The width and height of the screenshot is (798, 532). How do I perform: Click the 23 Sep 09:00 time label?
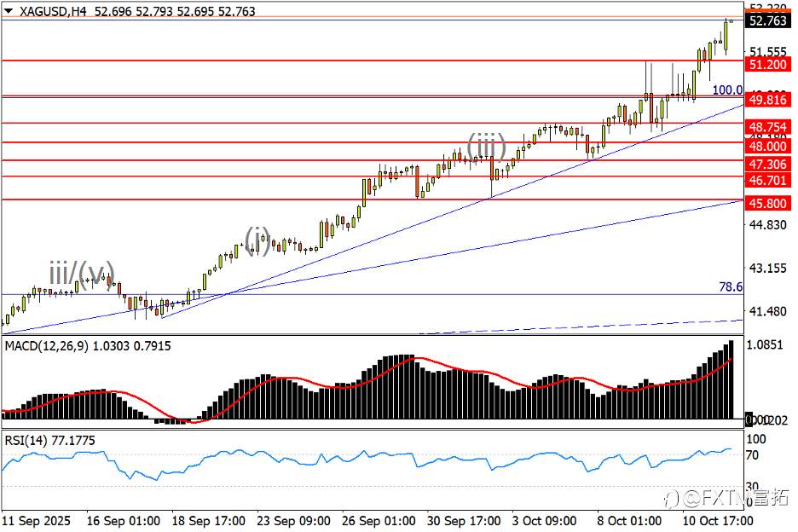click(293, 521)
